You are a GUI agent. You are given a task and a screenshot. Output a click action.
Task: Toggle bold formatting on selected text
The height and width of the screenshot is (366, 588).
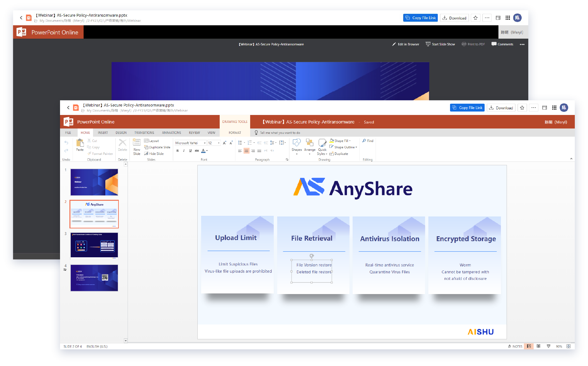coord(178,151)
